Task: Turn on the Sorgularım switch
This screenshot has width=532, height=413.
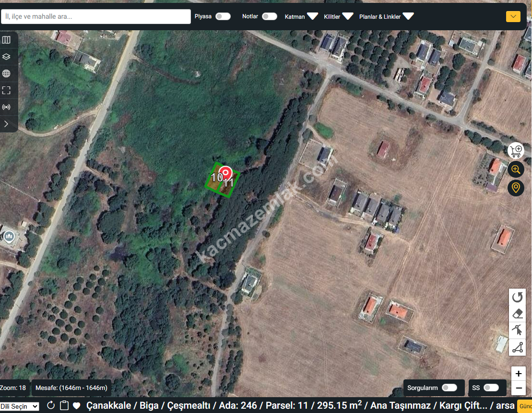Action: coord(449,388)
